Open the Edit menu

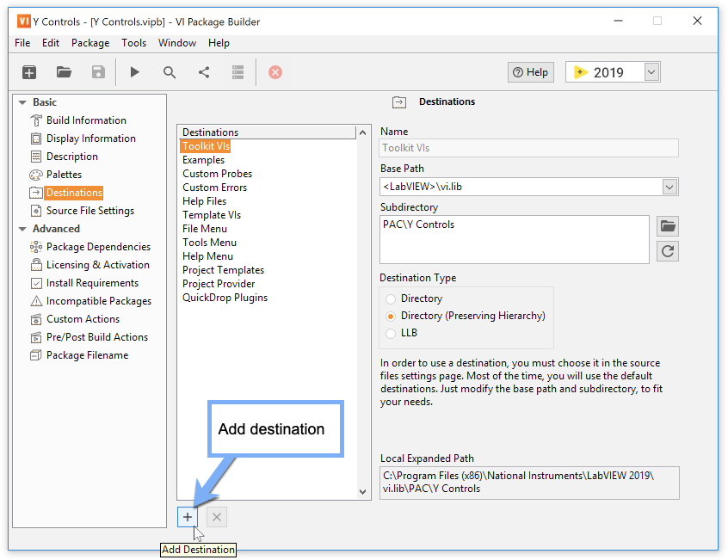50,43
